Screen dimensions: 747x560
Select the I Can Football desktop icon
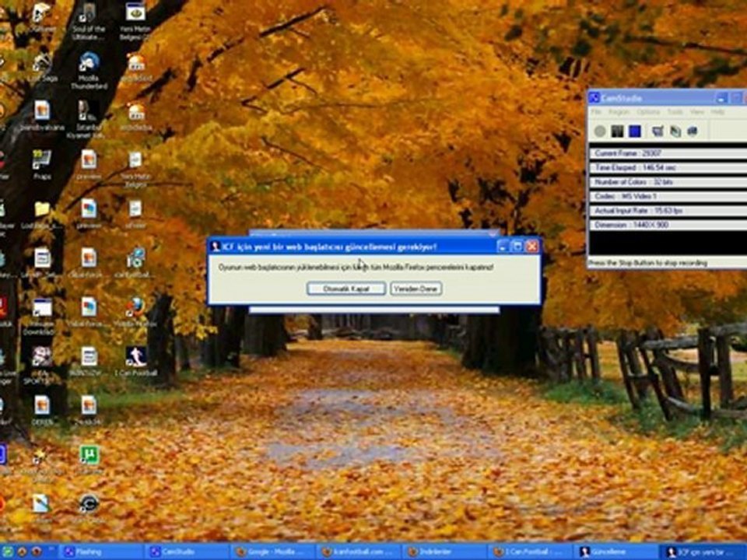point(135,361)
